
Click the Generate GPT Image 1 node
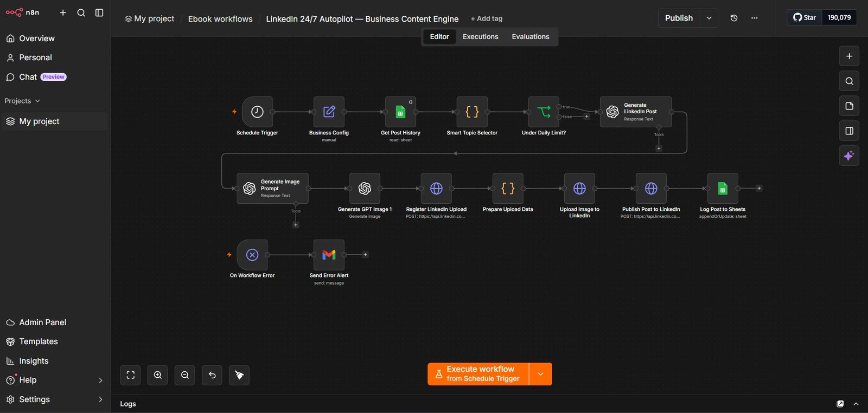tap(365, 189)
